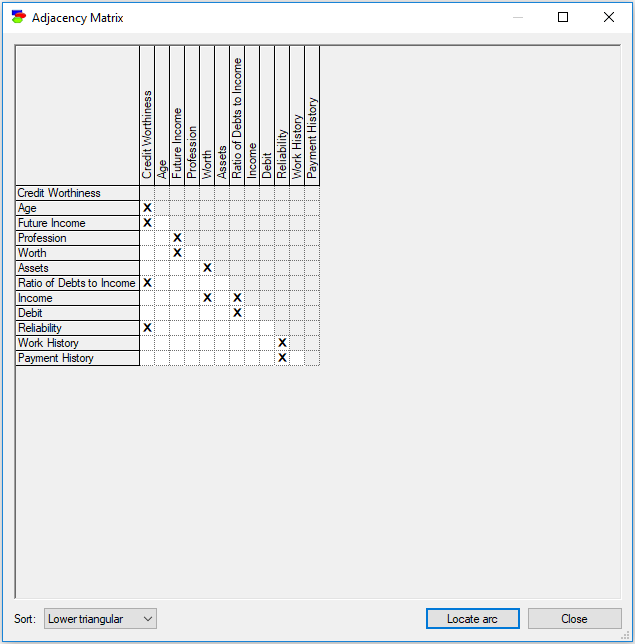Click the Ratio of Debts to Income column header
This screenshot has height=644, width=635.
[237, 115]
